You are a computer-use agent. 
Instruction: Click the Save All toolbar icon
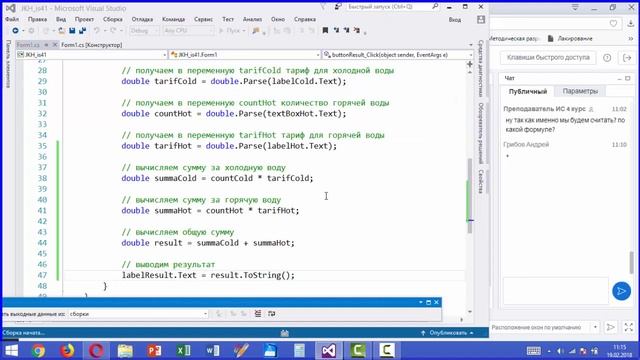[82, 31]
